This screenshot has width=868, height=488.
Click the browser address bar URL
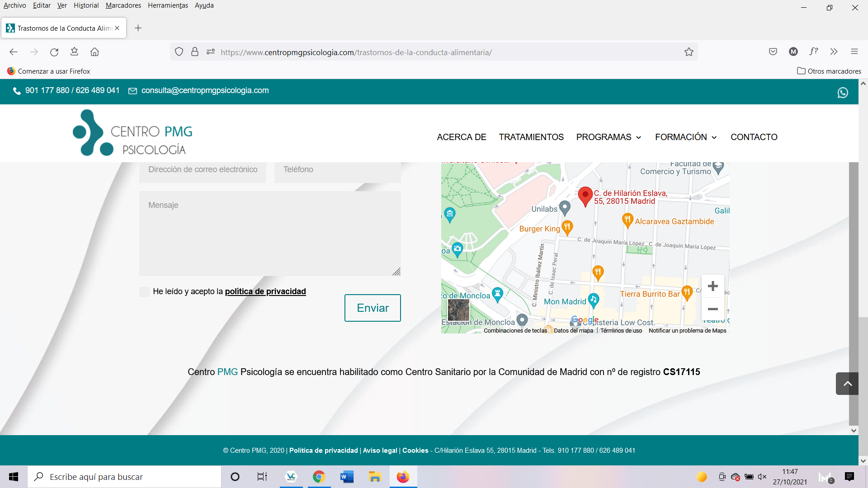pos(356,52)
